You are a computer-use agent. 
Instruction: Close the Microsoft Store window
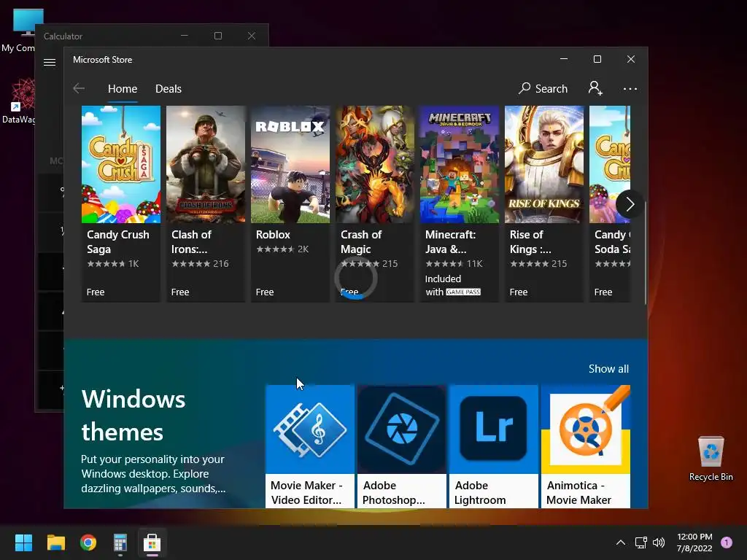(x=631, y=59)
